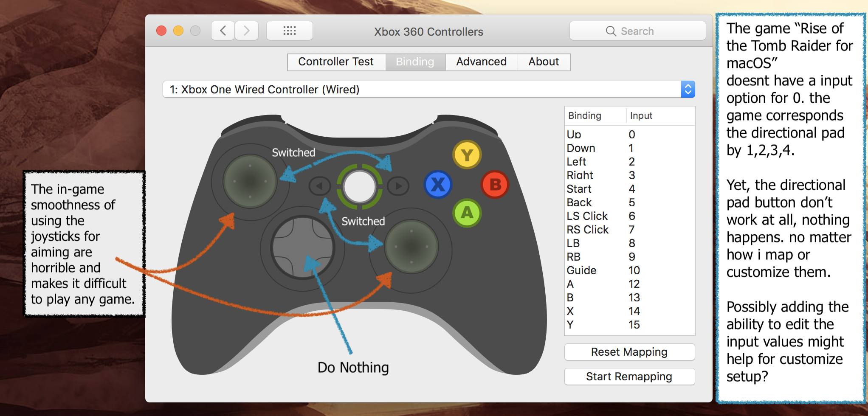Click the Binding column header

[x=595, y=115]
